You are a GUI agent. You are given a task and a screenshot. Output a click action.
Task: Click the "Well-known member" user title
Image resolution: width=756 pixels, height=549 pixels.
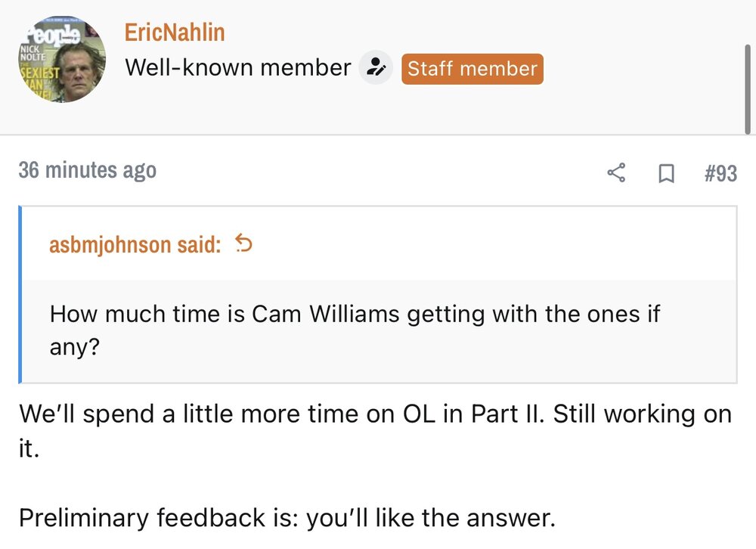[x=237, y=68]
